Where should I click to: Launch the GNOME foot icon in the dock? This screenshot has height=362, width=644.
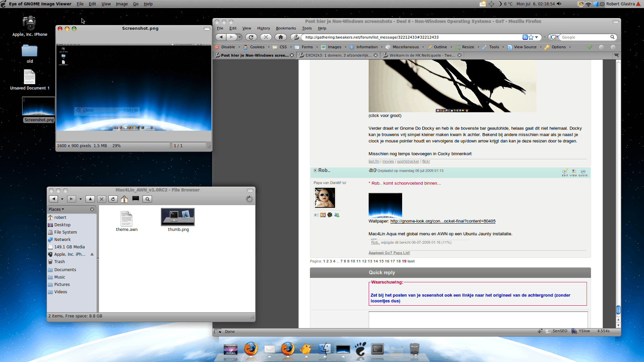360,348
